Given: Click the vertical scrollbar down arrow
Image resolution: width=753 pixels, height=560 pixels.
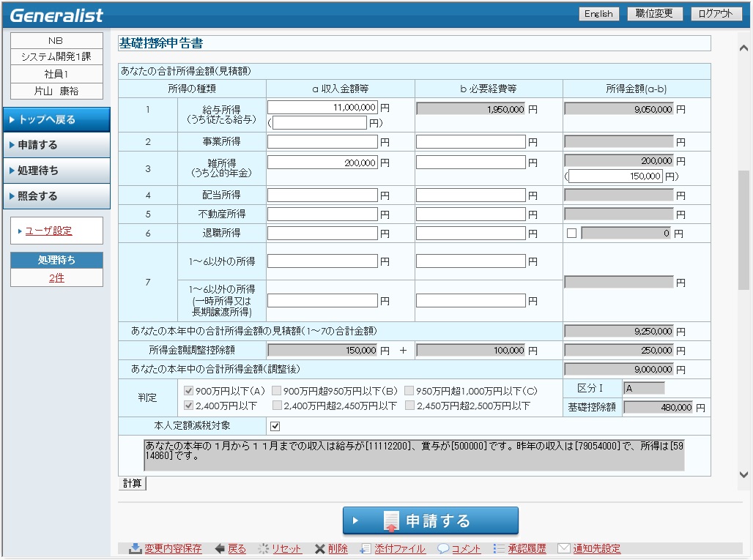Looking at the screenshot, I should (743, 475).
